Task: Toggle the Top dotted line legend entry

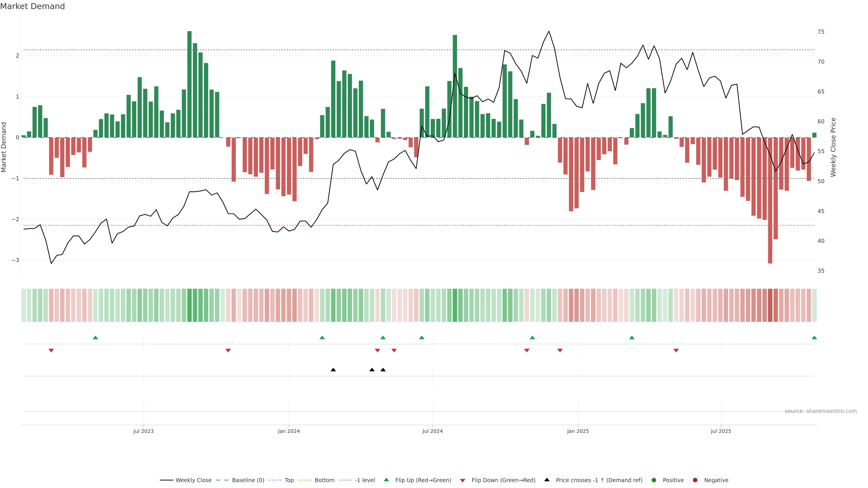Action: (289, 480)
